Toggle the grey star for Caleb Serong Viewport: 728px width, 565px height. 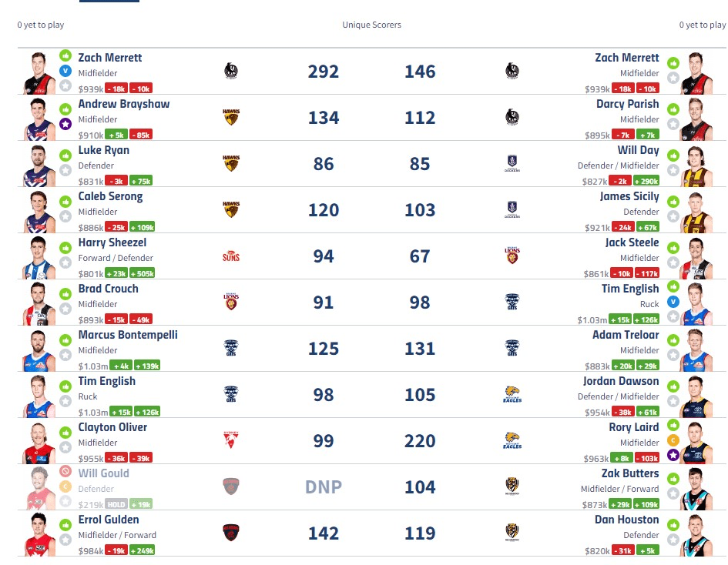(65, 216)
